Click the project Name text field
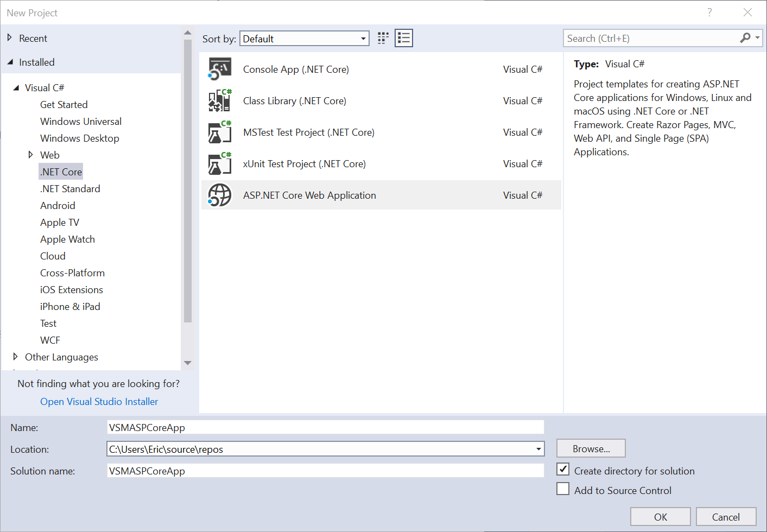The width and height of the screenshot is (767, 532). (325, 428)
